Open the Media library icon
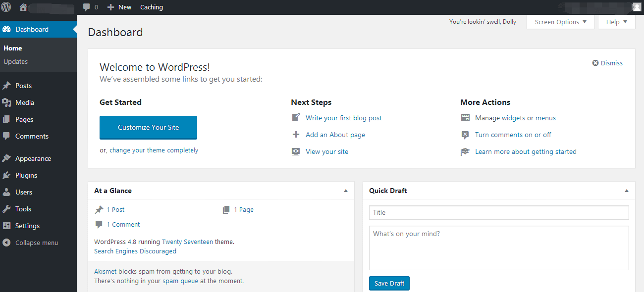 [x=7, y=102]
